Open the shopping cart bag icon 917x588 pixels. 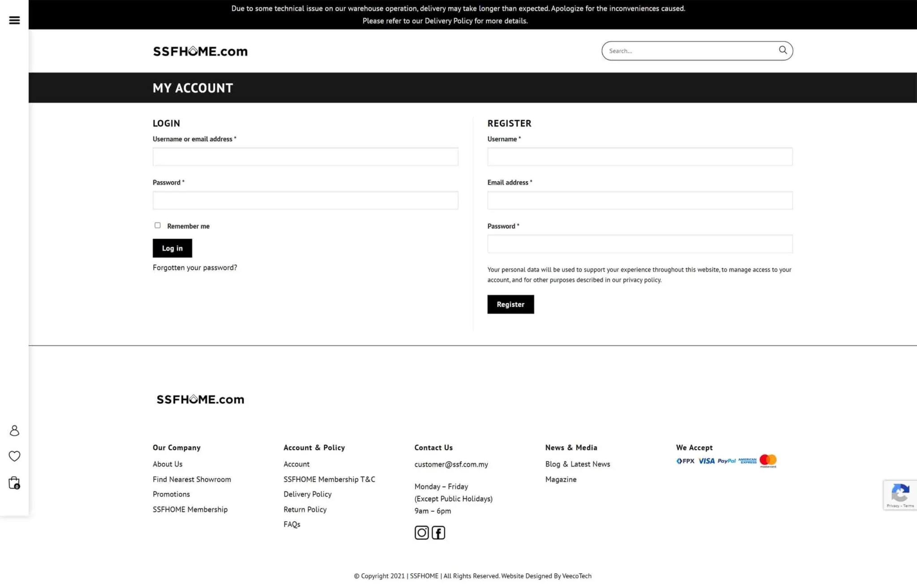click(x=14, y=483)
